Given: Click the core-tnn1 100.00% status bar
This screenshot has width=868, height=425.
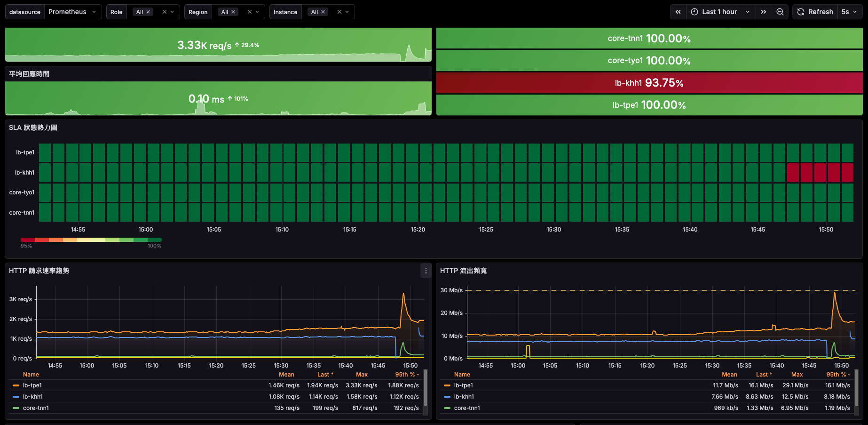Looking at the screenshot, I should tap(649, 39).
